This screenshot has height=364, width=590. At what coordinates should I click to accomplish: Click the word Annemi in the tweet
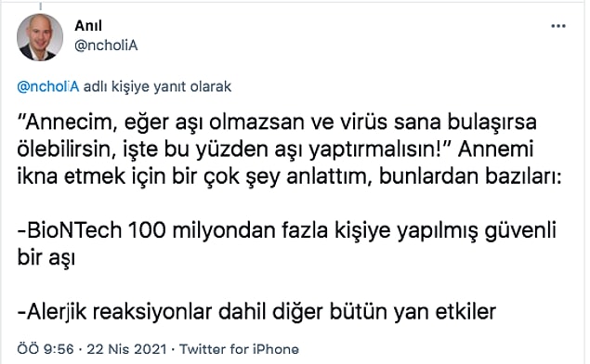(495, 149)
